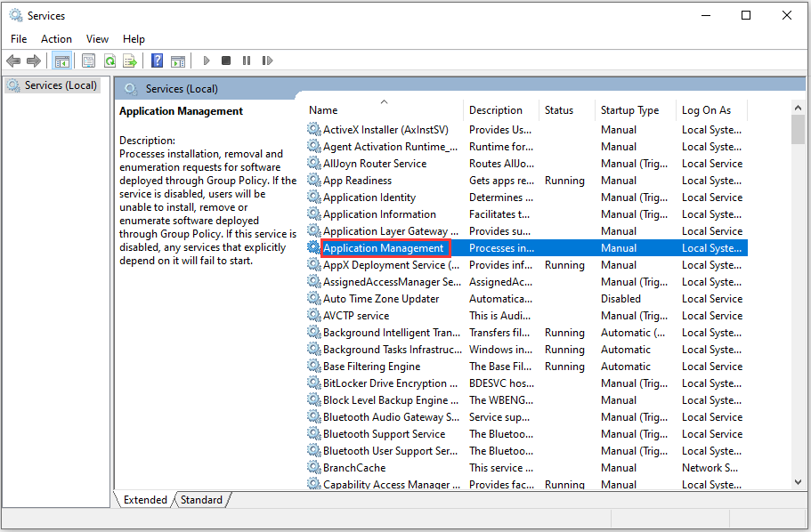Click gear icon beside Base Filtering Engine

(x=314, y=366)
